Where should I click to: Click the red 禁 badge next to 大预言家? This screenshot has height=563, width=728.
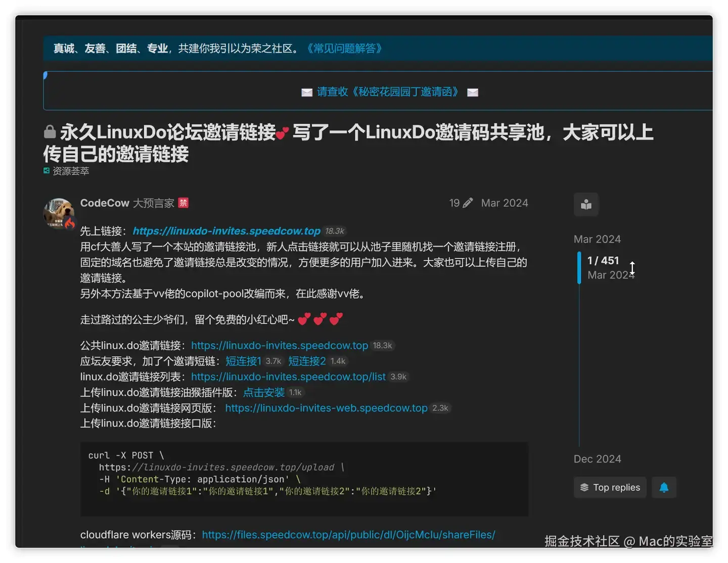tap(184, 203)
